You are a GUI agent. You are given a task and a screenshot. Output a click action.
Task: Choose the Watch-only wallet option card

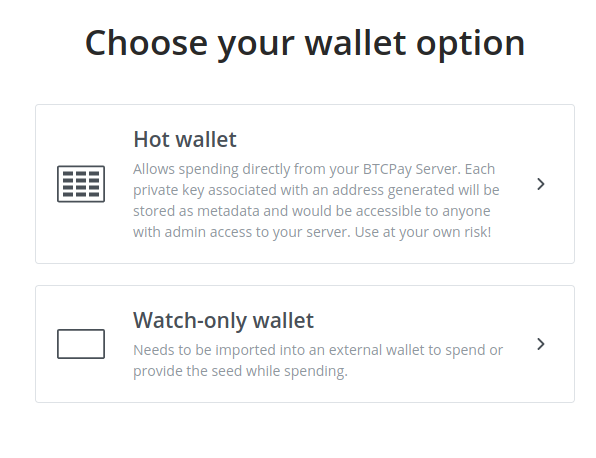coord(305,344)
